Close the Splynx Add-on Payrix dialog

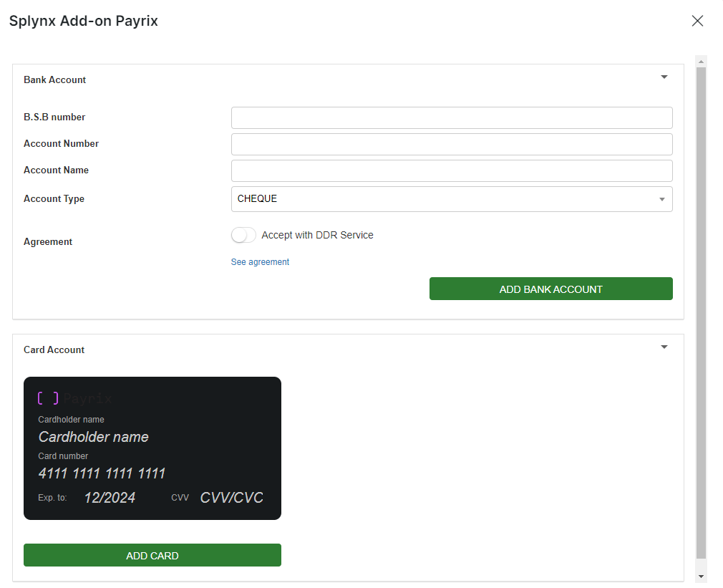(x=697, y=21)
